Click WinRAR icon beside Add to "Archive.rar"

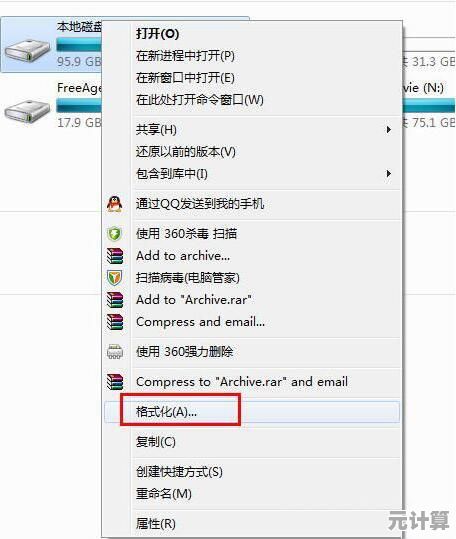click(114, 300)
